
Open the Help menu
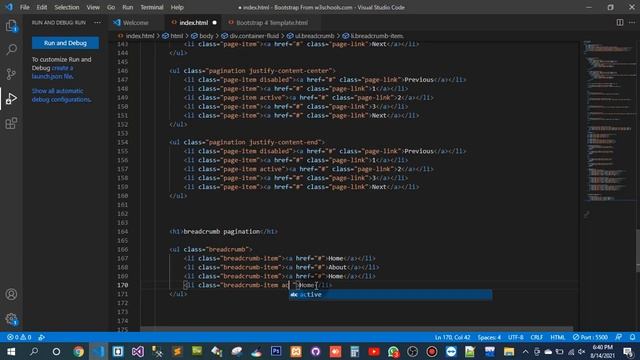pyautogui.click(x=177, y=7)
